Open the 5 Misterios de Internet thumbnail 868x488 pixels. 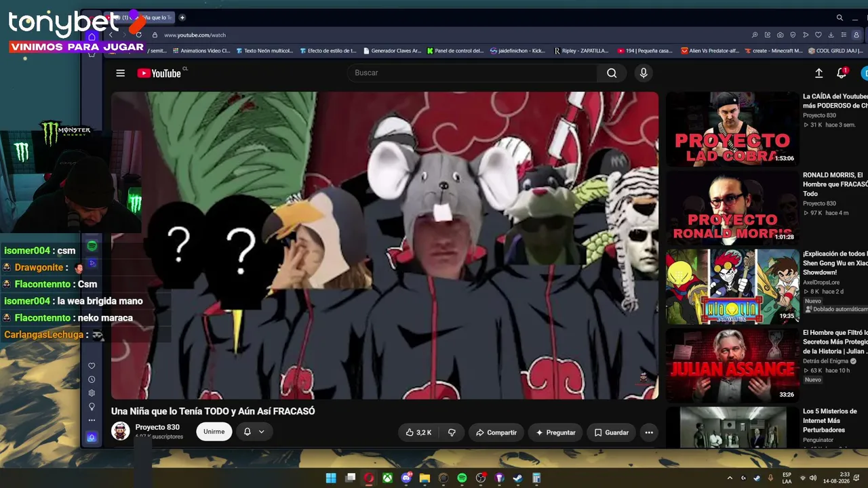(x=732, y=427)
